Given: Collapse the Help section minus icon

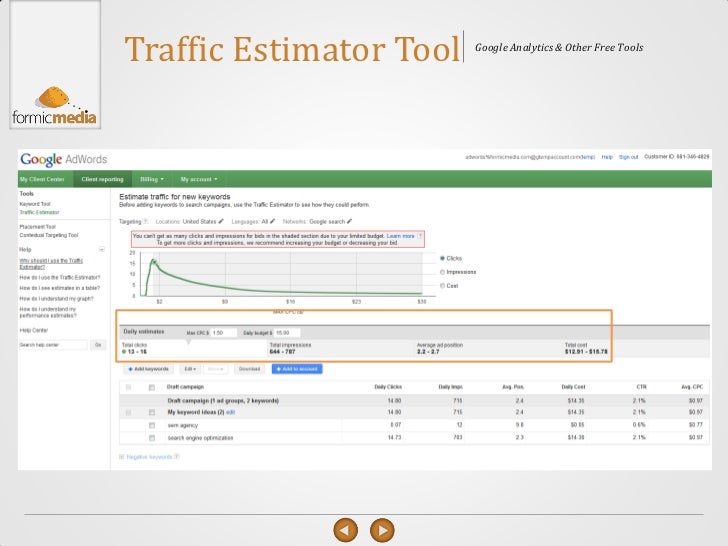Looking at the screenshot, I should click(102, 249).
